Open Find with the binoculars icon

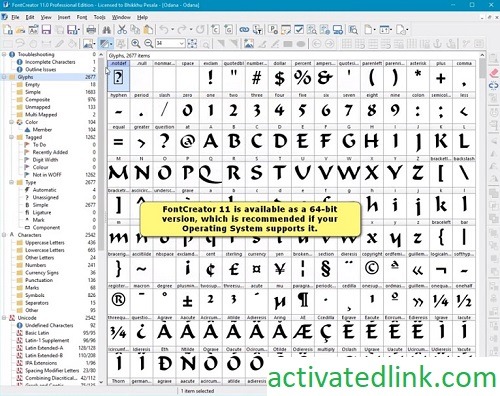[107, 30]
